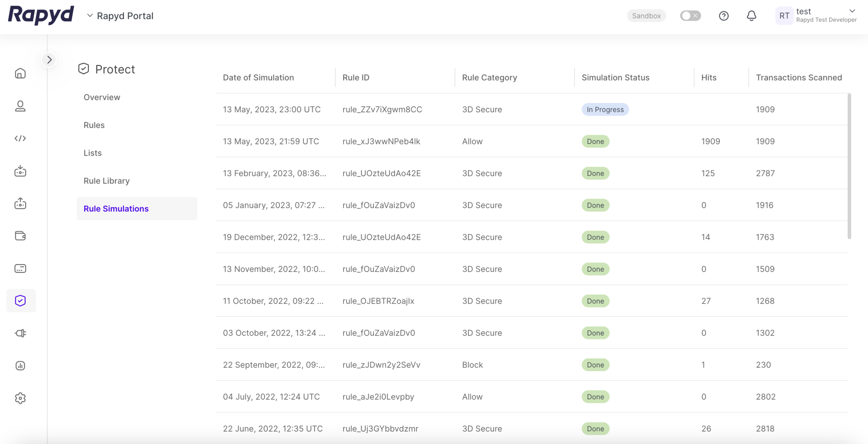Open the Developers code icon
This screenshot has width=868, height=444.
[20, 138]
